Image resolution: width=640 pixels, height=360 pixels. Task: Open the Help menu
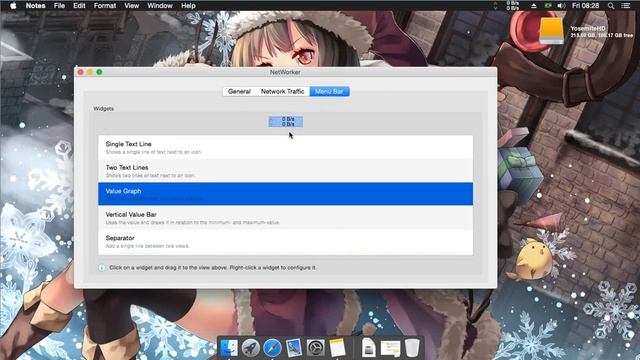[188, 6]
